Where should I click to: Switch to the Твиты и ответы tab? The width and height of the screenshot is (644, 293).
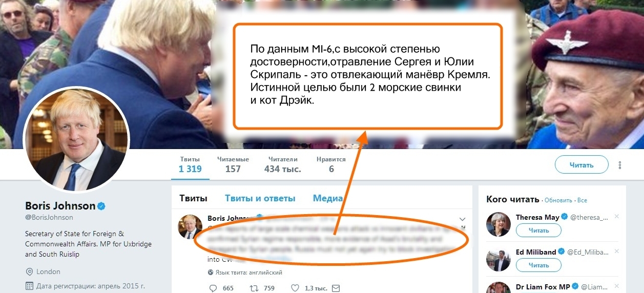click(260, 198)
